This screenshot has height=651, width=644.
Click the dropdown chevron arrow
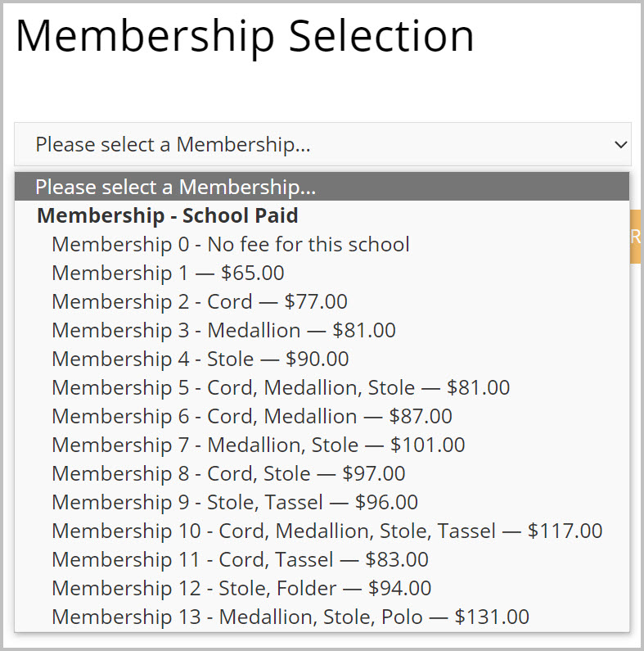click(619, 145)
